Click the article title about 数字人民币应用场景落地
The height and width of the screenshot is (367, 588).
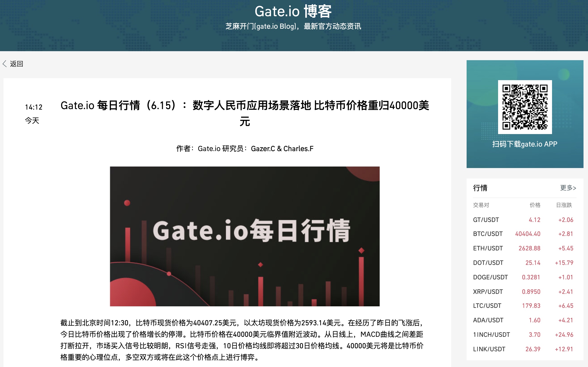click(245, 113)
